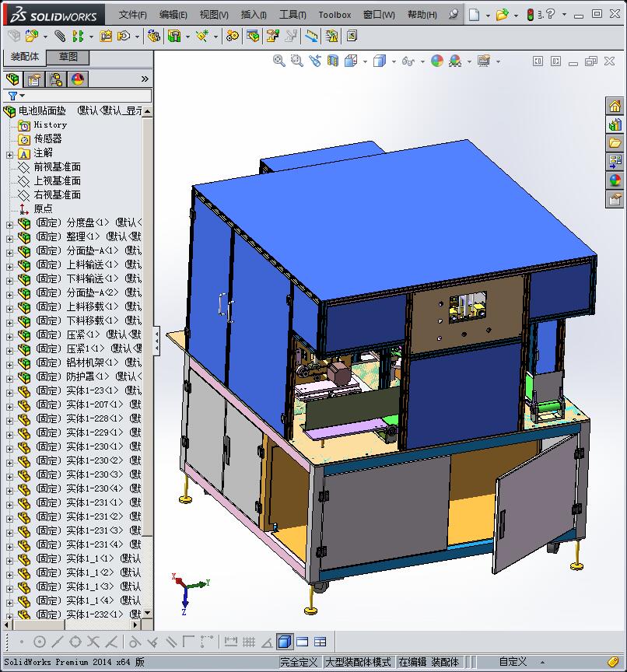
Task: Click the Zoom to Fit icon
Action: pyautogui.click(x=279, y=61)
